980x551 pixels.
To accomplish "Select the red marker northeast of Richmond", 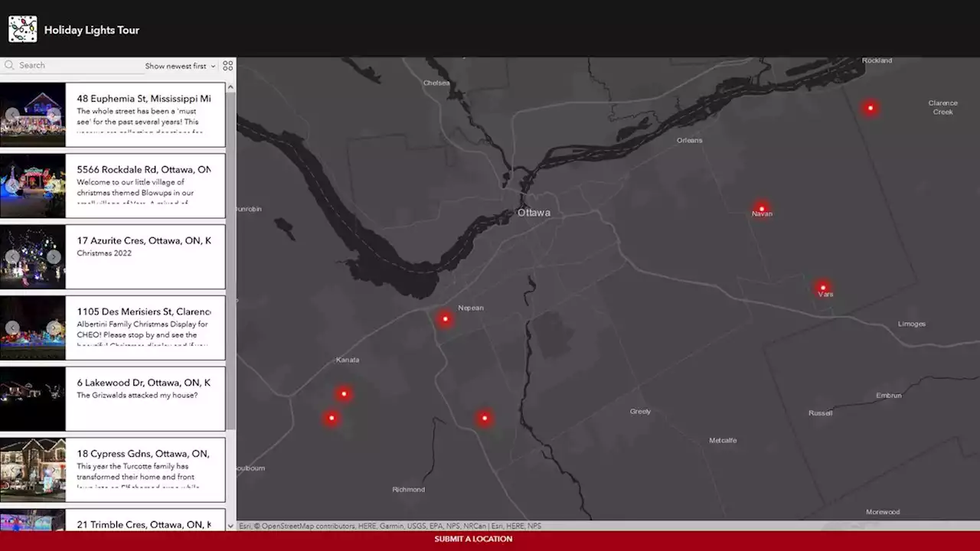I will coord(484,418).
